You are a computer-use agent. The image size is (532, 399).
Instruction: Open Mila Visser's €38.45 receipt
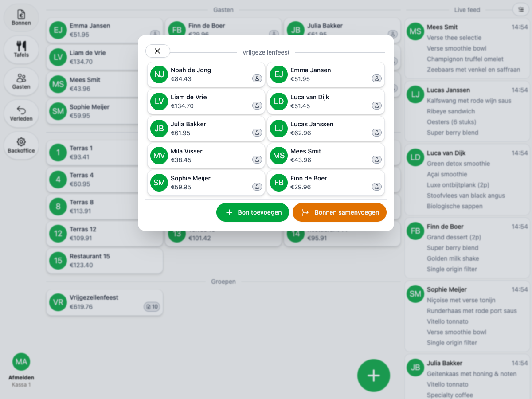(x=206, y=156)
